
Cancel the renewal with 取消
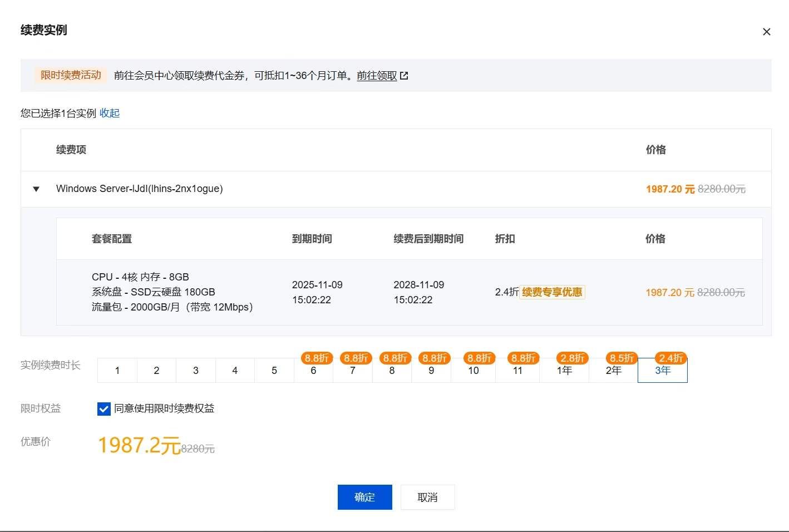[x=427, y=497]
